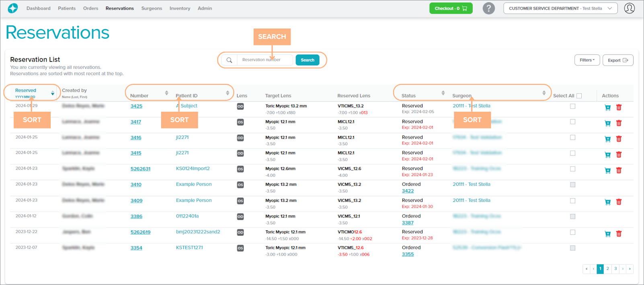Image resolution: width=644 pixels, height=285 pixels.
Task: Go to page 2 of the reservation list
Action: click(607, 269)
